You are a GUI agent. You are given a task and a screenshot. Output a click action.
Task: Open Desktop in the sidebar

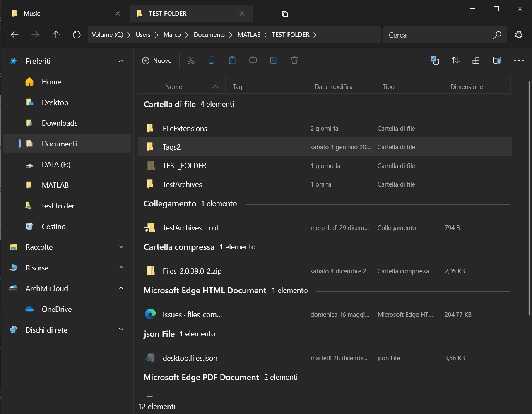[x=67, y=103]
